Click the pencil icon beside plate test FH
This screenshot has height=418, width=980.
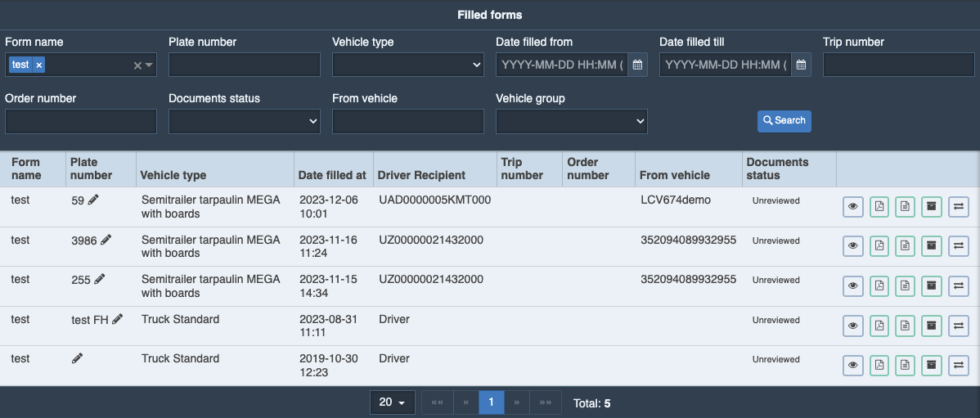point(118,320)
